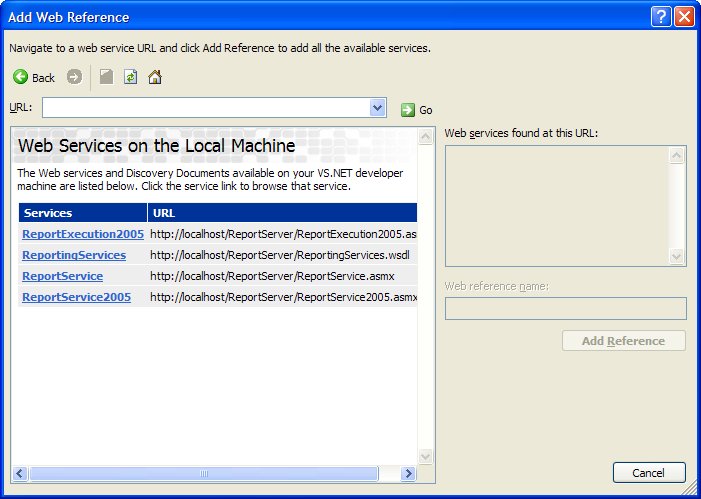Browse the ReportService link
Screen dimensions: 701x499
click(x=62, y=276)
